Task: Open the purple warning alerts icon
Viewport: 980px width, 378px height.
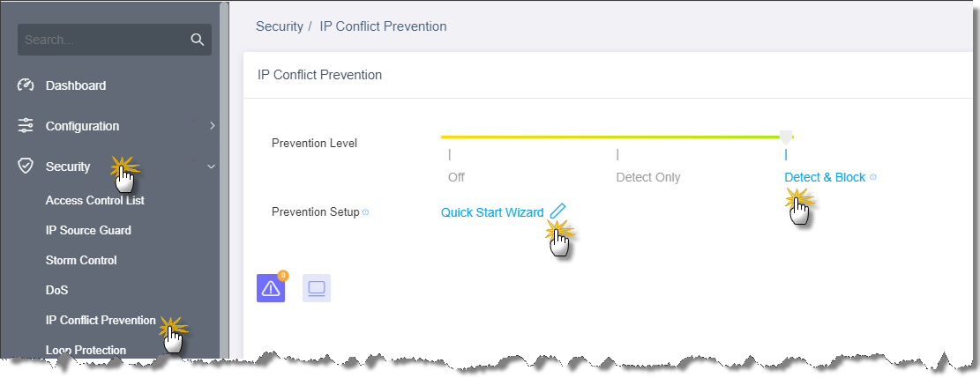Action: 271,288
